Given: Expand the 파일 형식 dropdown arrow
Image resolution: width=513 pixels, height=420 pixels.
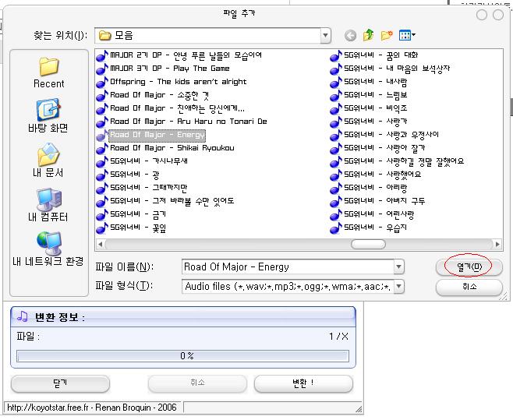Looking at the screenshot, I should 398,287.
